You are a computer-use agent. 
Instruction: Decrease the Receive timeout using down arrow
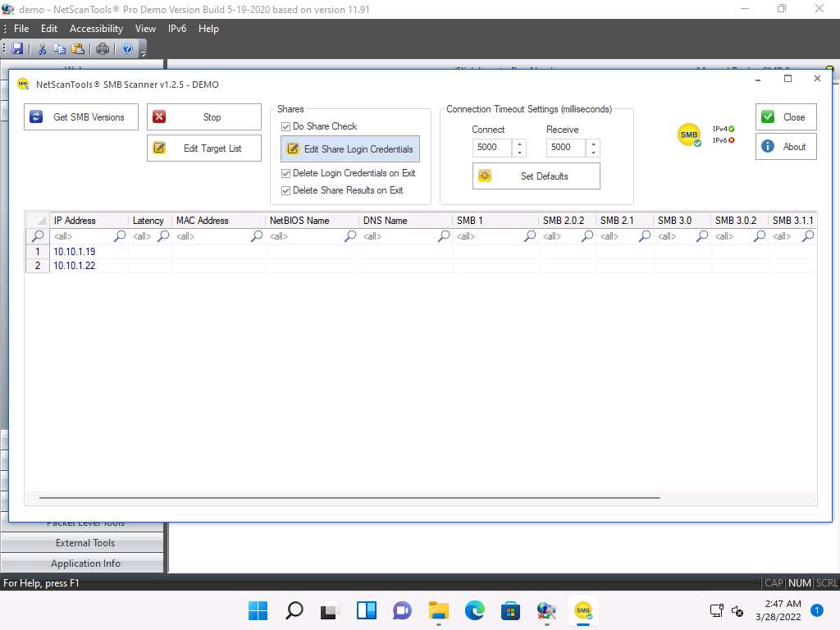point(593,153)
